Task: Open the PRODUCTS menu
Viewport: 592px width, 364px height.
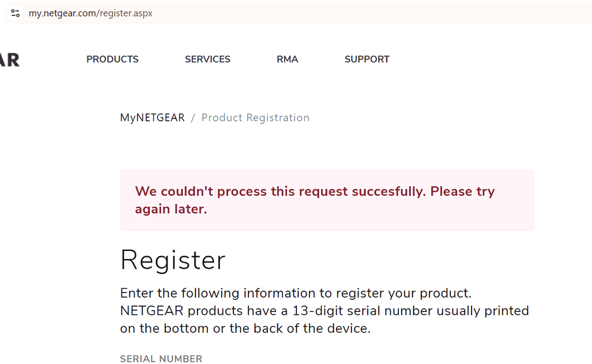Action: tap(113, 59)
